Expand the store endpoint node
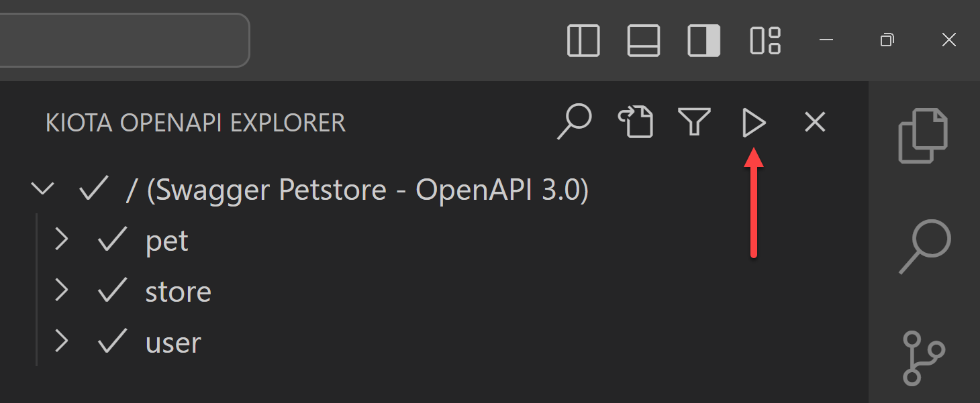 click(62, 291)
